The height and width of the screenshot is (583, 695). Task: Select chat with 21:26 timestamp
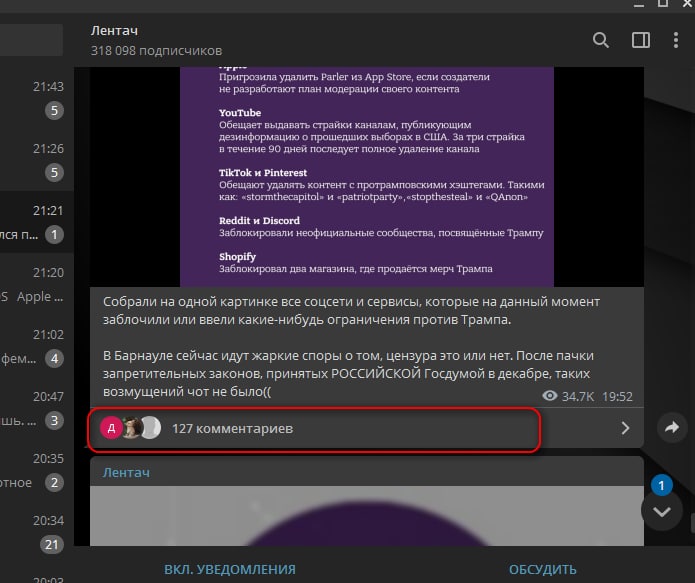[x=37, y=160]
